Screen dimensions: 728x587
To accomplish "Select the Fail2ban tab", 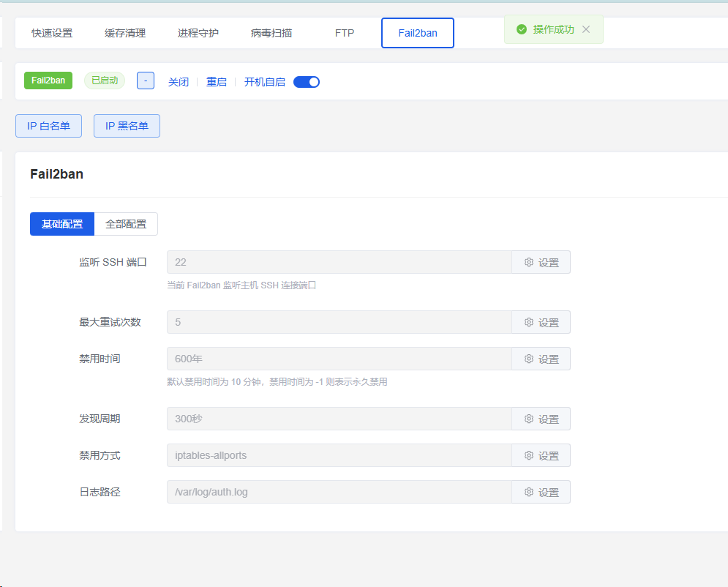I will click(x=418, y=33).
